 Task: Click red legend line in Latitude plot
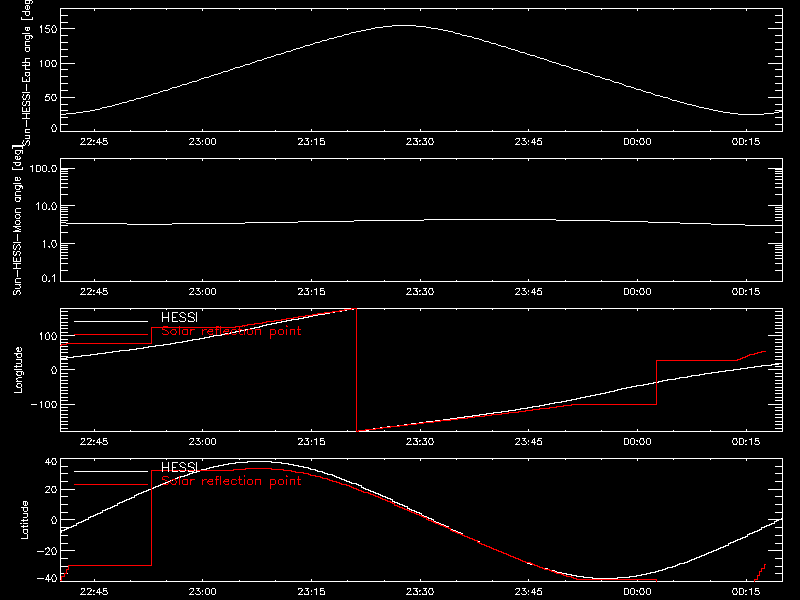pyautogui.click(x=111, y=485)
